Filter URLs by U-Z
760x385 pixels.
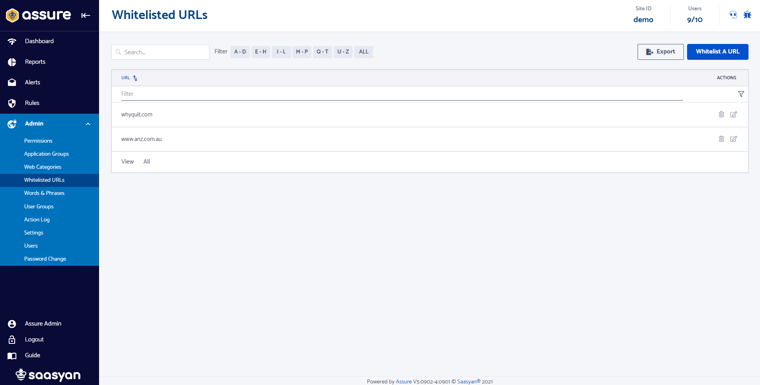point(343,52)
